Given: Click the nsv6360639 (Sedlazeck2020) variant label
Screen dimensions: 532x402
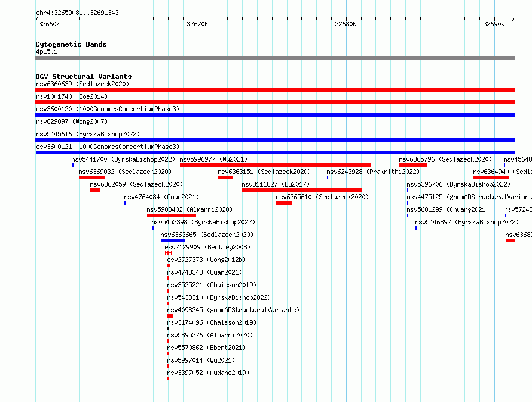Looking at the screenshot, I should click(x=82, y=84).
